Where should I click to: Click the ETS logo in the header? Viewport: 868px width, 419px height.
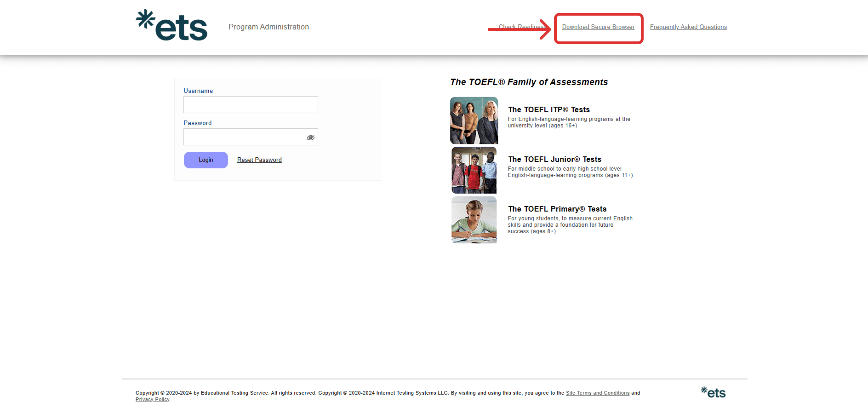171,25
